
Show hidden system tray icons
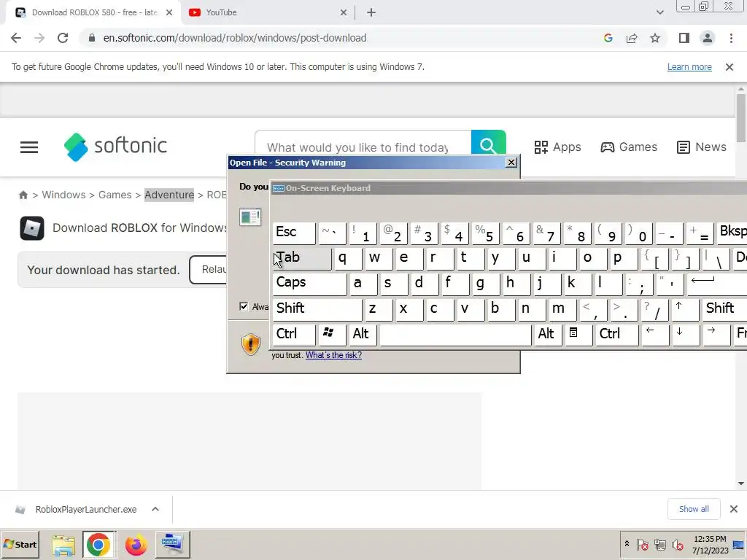[627, 544]
